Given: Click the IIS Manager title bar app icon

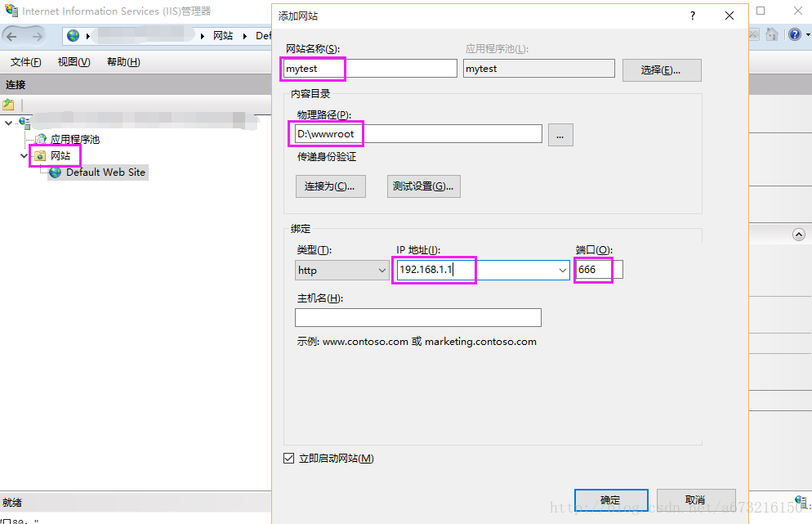Looking at the screenshot, I should [x=11, y=11].
